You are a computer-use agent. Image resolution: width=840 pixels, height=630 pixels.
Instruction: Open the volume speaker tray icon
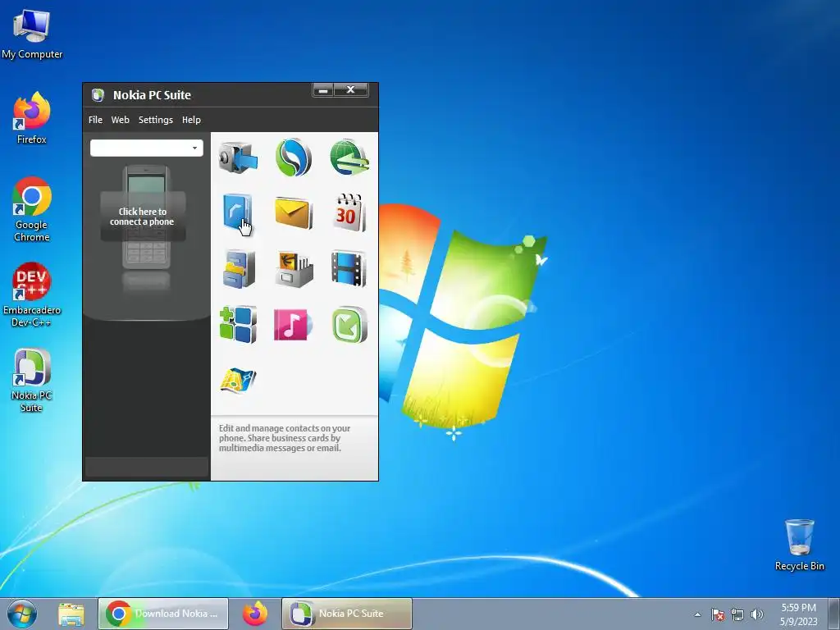(756, 614)
